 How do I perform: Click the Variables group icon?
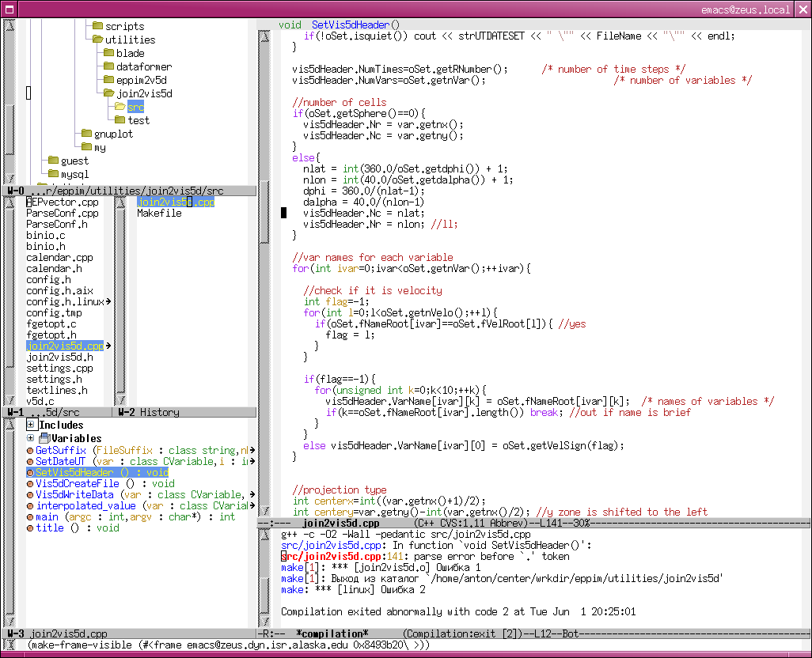tap(45, 438)
